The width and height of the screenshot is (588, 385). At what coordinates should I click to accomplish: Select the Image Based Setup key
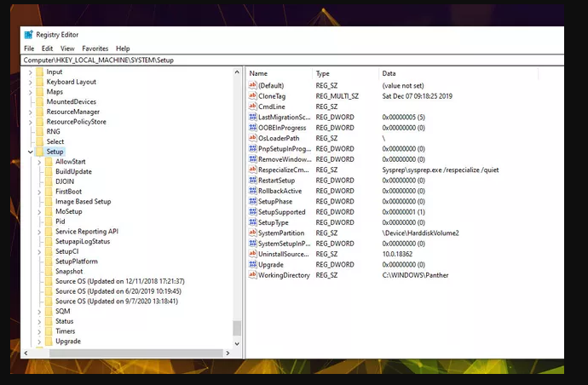click(x=84, y=201)
